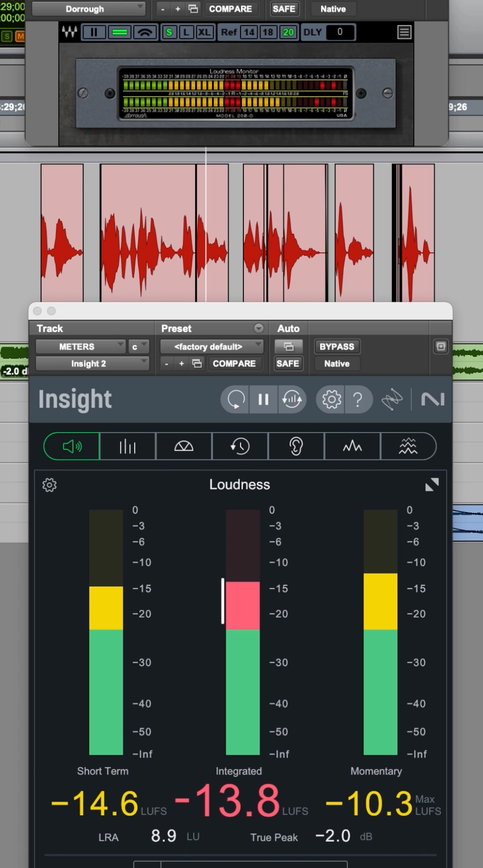Click Native in the Dorrough plugin header
The image size is (483, 868).
point(333,9)
